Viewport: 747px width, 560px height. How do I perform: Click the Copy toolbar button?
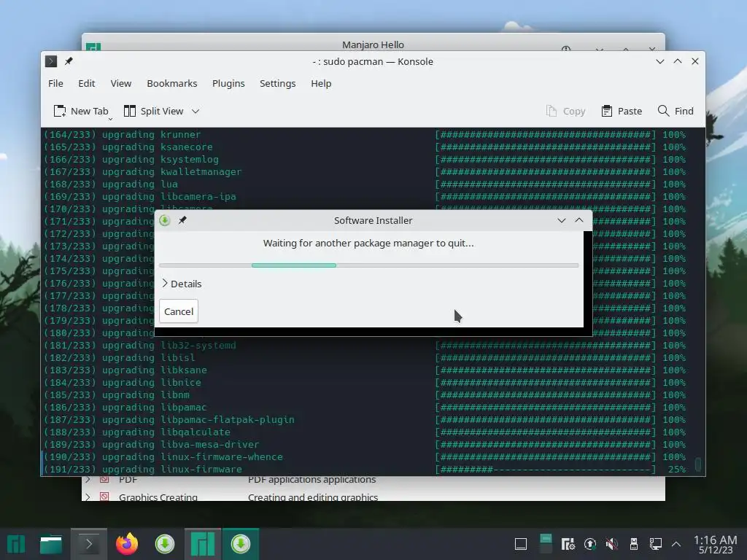point(565,111)
